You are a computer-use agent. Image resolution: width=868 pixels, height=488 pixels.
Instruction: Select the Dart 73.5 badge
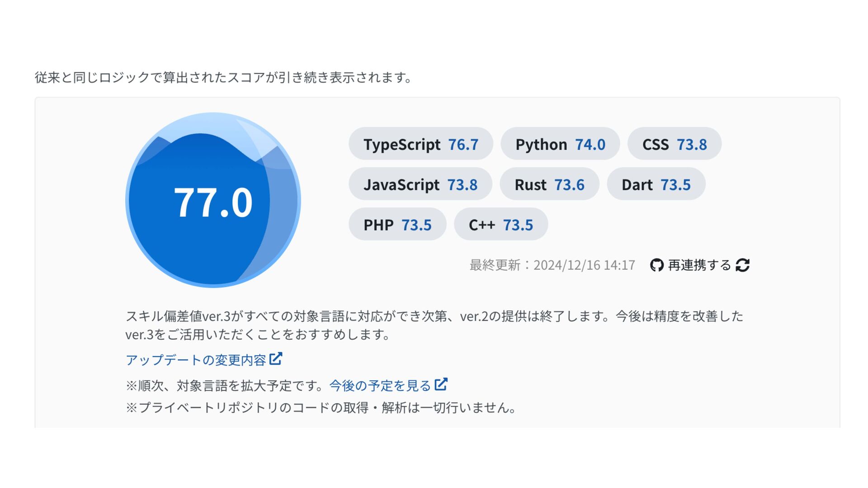[656, 184]
